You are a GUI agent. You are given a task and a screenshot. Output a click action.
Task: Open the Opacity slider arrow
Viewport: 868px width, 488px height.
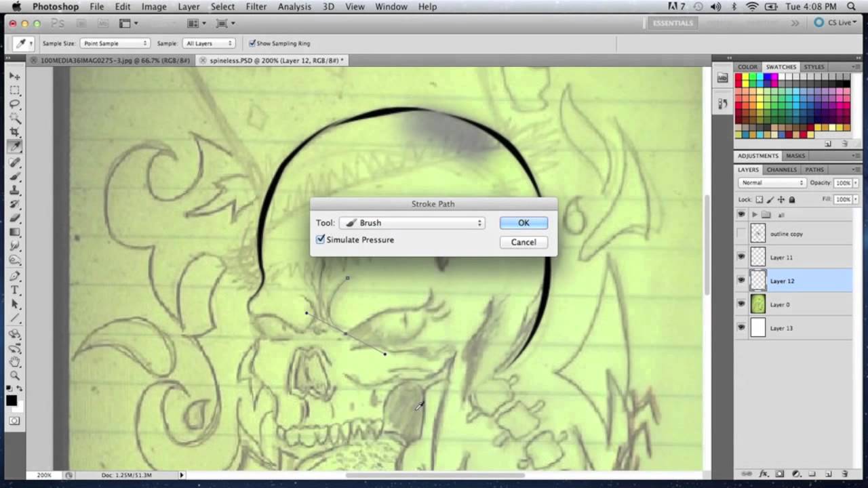point(856,183)
